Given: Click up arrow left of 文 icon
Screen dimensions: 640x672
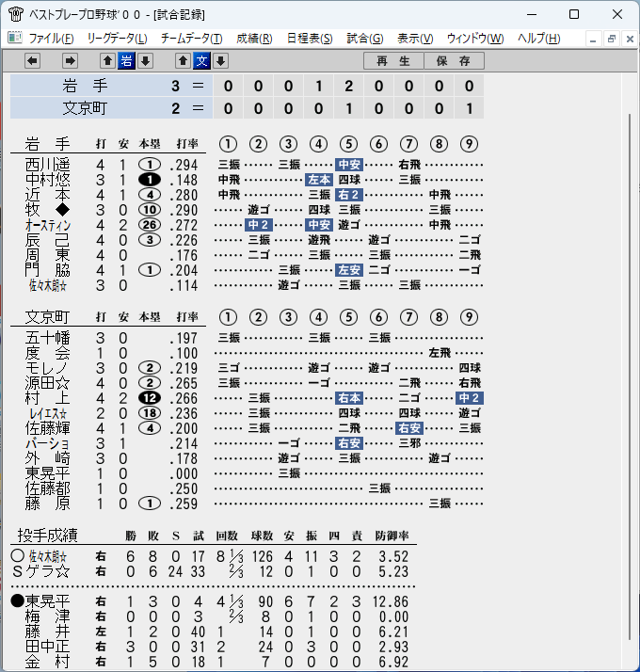Looking at the screenshot, I should [x=183, y=61].
